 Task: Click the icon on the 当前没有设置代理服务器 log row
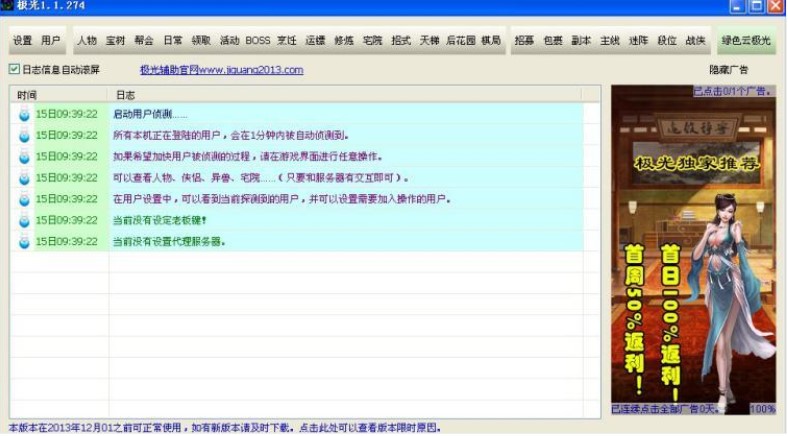pyautogui.click(x=24, y=241)
